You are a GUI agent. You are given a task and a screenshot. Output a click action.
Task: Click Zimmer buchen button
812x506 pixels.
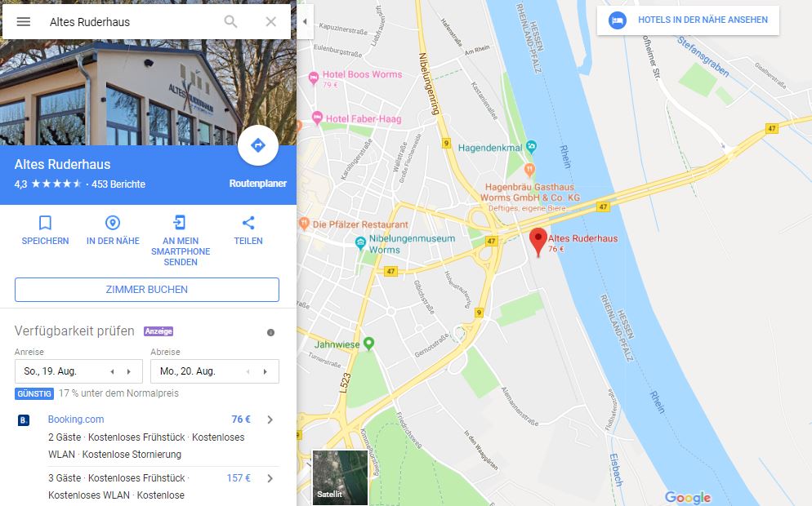tap(147, 290)
